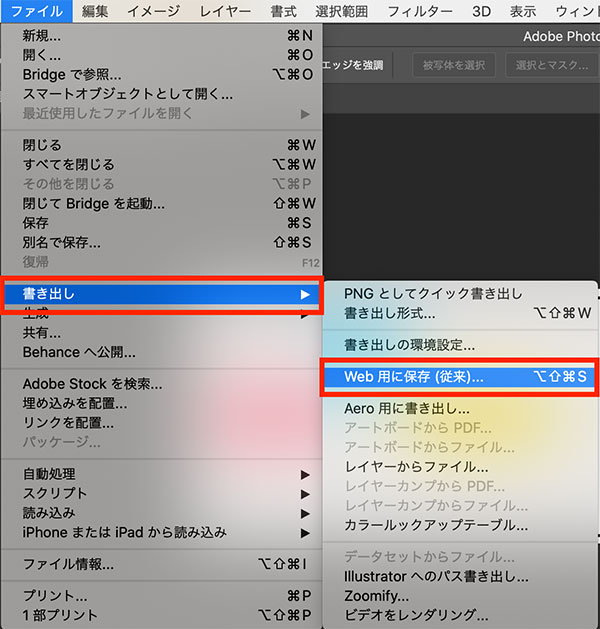Choose すべてを閉じる menu item
600x629 pixels.
pyautogui.click(x=162, y=164)
